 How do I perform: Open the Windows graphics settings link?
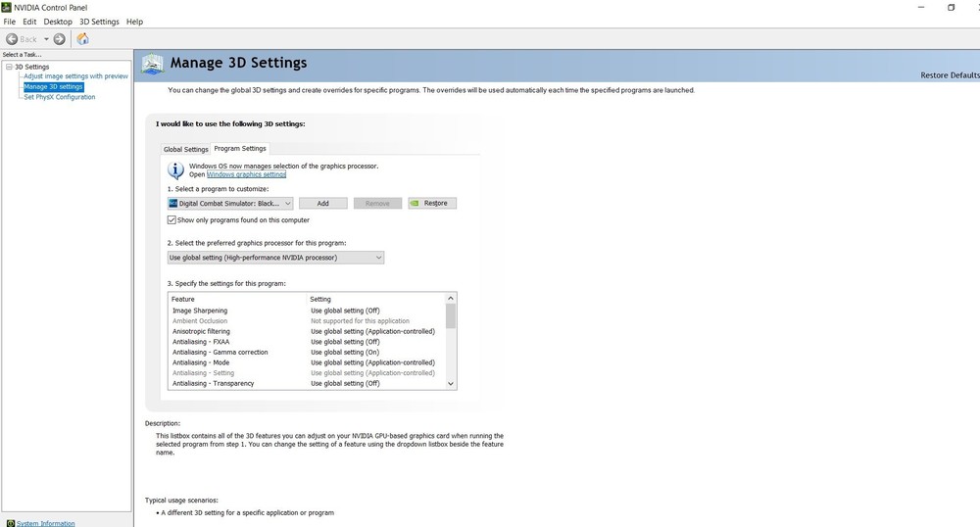point(246,174)
